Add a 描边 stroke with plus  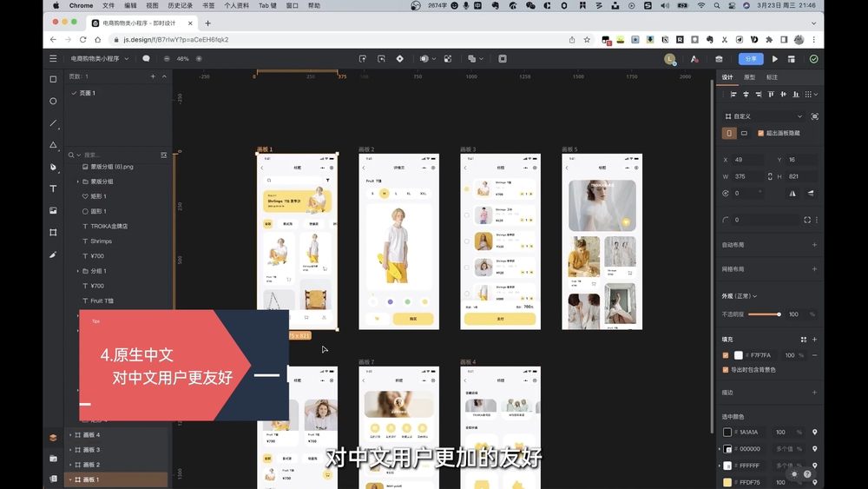pos(814,392)
